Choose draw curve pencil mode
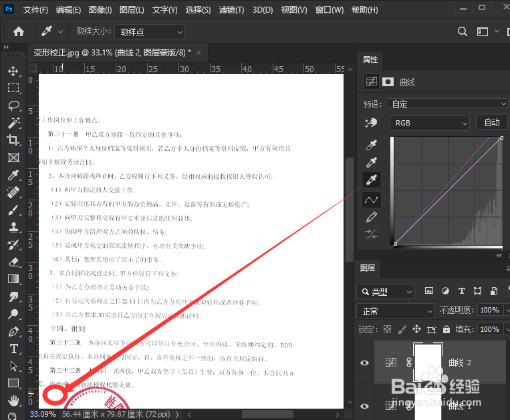This screenshot has height=420, width=510. pos(372,217)
